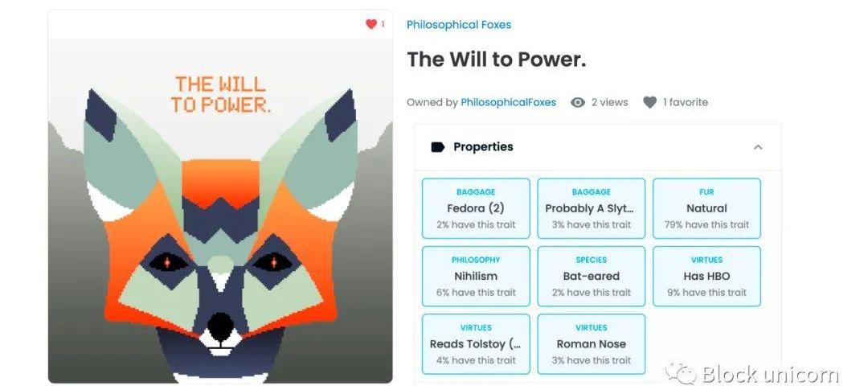This screenshot has height=386, width=868.
Task: Click the Properties tag icon
Action: point(438,146)
